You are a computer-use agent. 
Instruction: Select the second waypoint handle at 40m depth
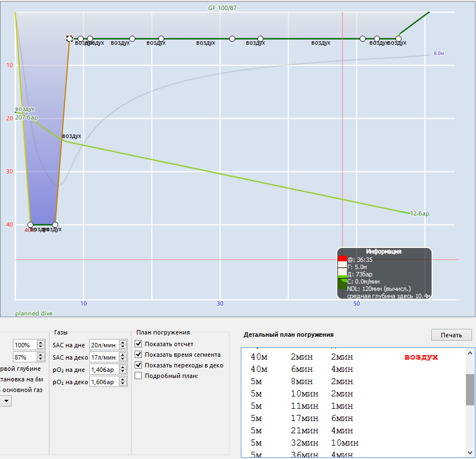pyautogui.click(x=55, y=224)
